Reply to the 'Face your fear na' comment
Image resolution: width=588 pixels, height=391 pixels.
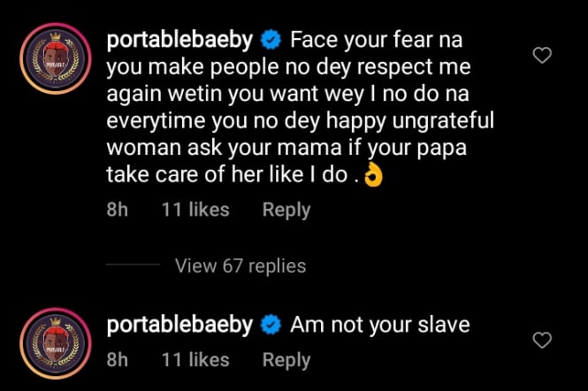286,211
